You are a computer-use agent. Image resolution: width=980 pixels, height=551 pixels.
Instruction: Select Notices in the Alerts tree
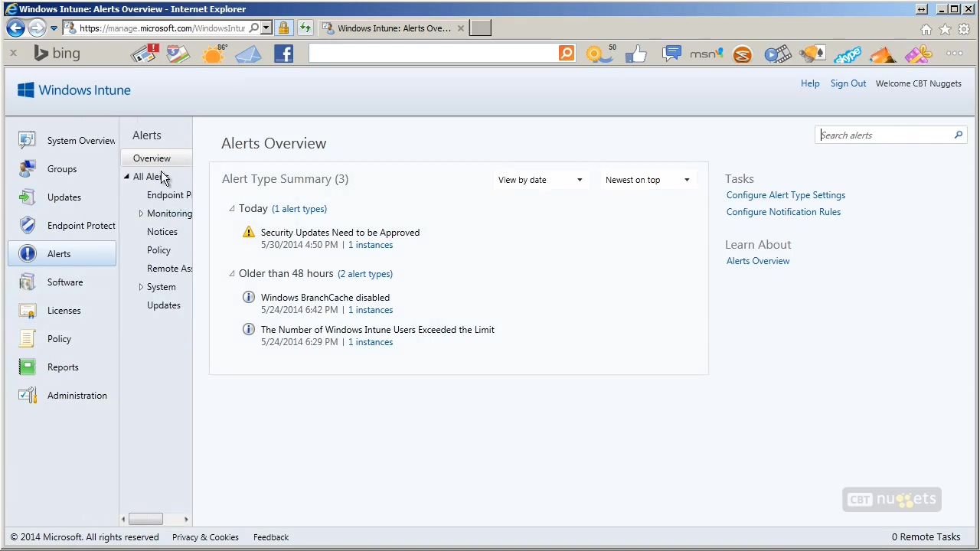click(x=162, y=232)
